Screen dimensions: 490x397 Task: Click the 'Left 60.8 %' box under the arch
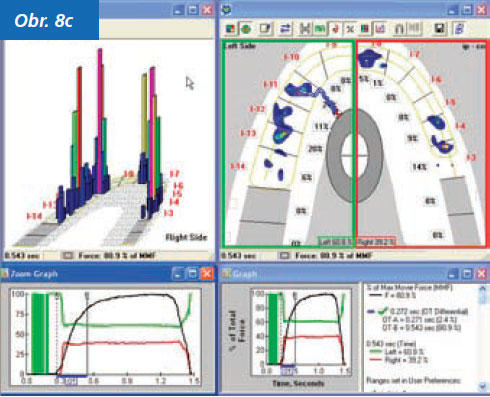click(x=335, y=242)
